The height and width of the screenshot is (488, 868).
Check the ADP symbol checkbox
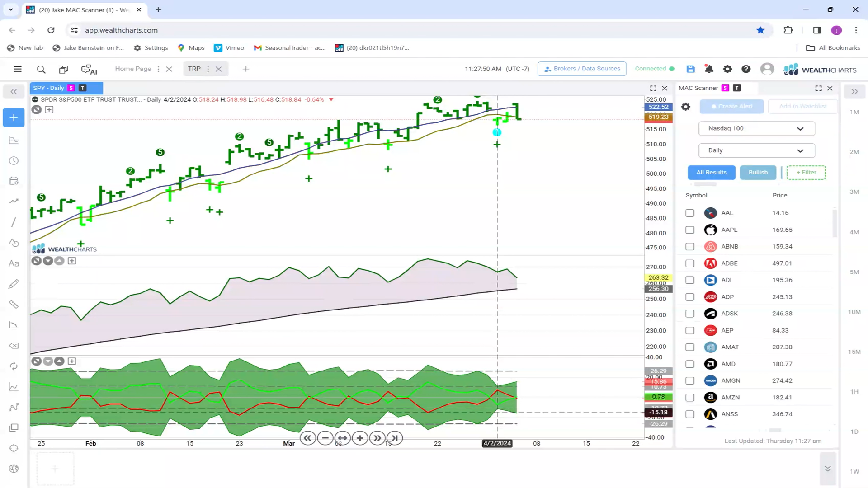689,297
